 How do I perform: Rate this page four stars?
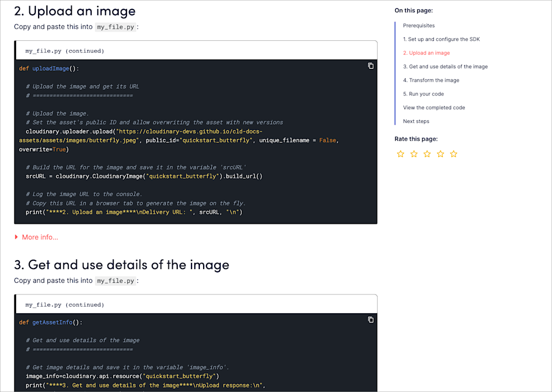[440, 154]
